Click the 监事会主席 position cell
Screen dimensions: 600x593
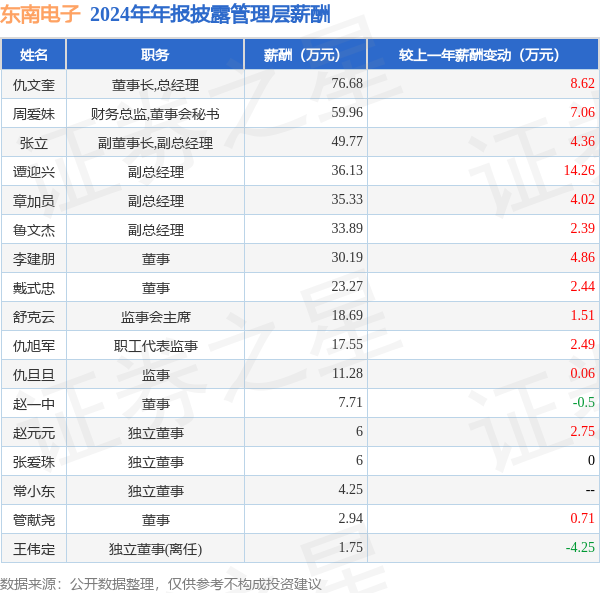[155, 317]
